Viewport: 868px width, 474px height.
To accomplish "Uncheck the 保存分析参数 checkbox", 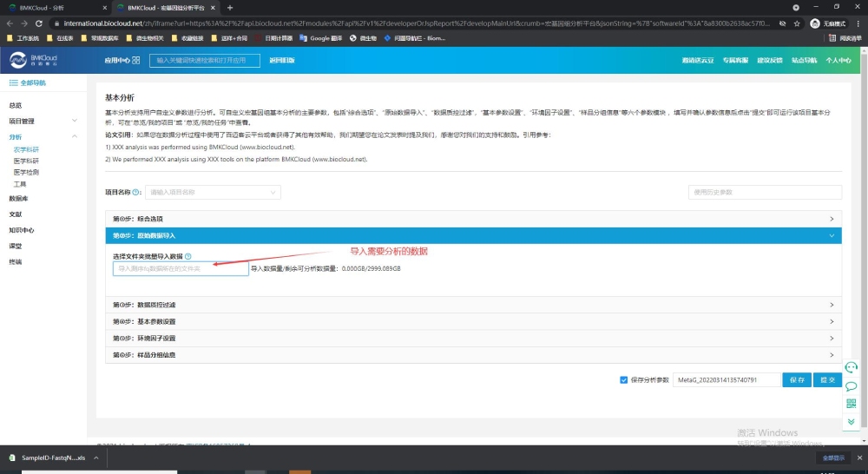I will tap(624, 379).
